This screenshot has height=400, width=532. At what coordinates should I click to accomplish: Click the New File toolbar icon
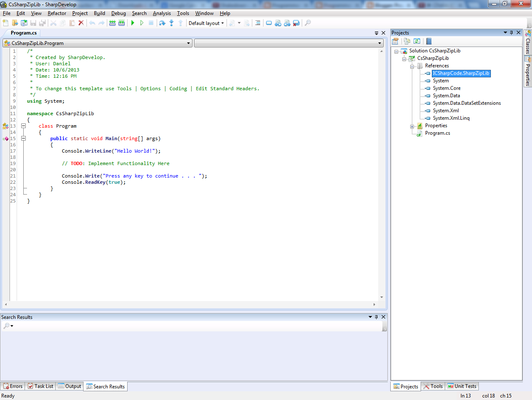(5, 23)
